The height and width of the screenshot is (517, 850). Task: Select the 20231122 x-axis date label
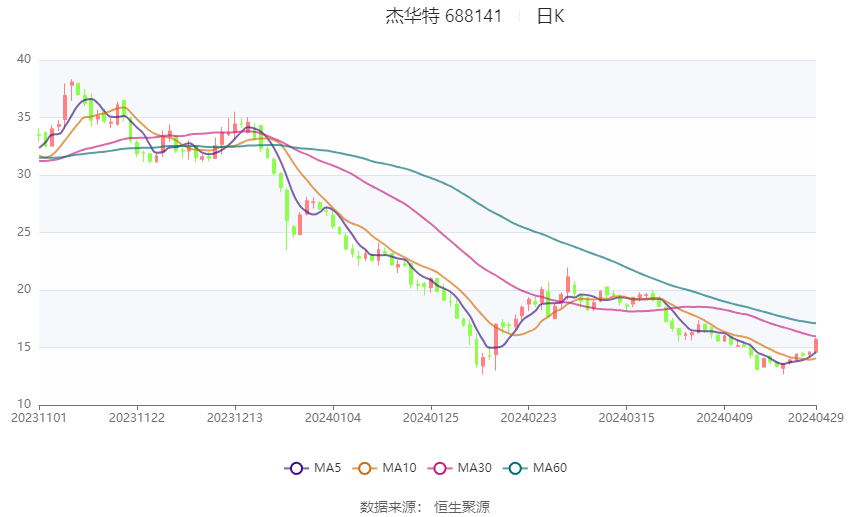[137, 418]
